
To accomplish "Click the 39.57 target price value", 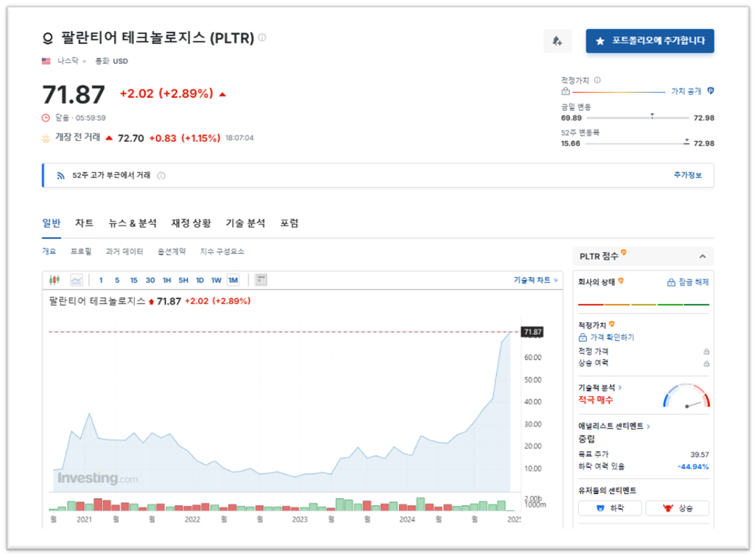I will click(700, 455).
